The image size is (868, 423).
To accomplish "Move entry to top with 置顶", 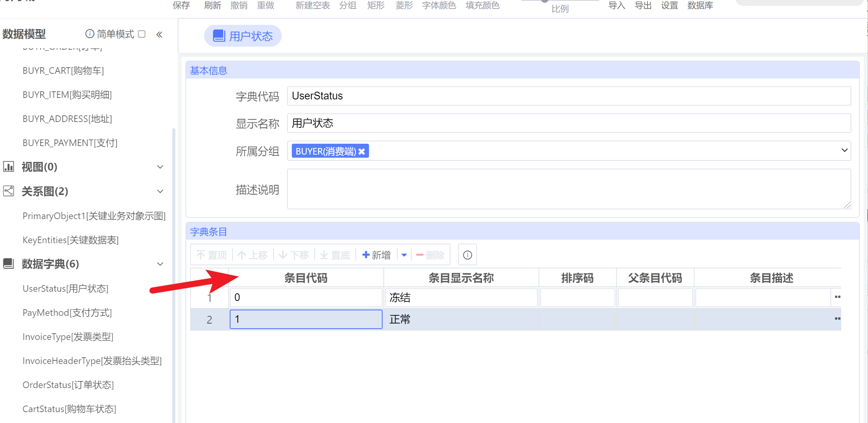I will [211, 254].
